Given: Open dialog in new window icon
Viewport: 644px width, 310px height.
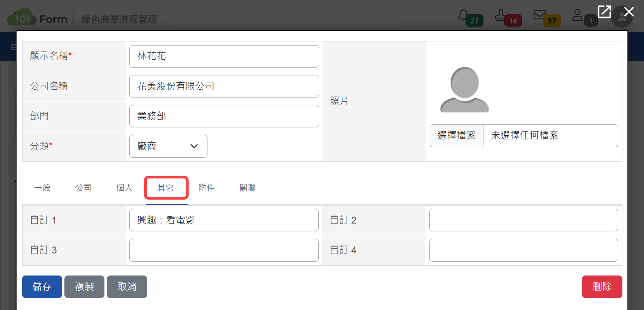Looking at the screenshot, I should [604, 11].
